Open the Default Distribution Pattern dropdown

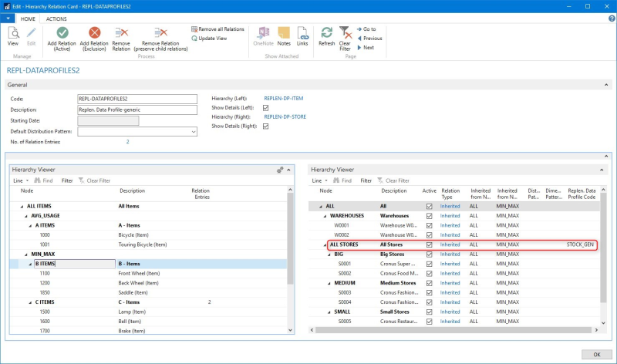193,132
